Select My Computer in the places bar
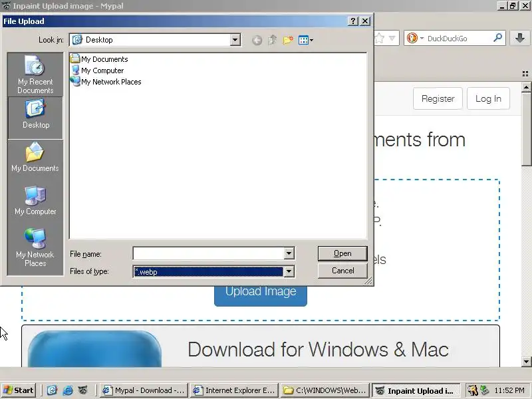The image size is (532, 399). tap(35, 201)
